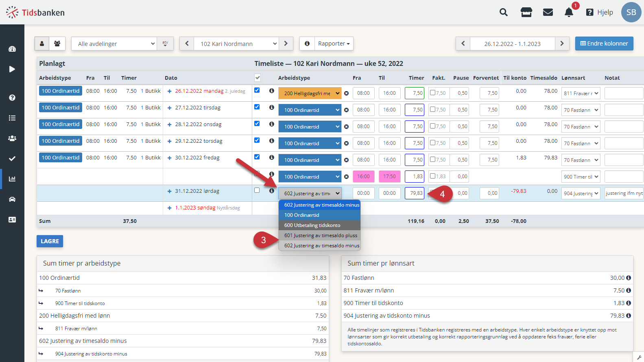Open messages envelope icon

point(548,12)
